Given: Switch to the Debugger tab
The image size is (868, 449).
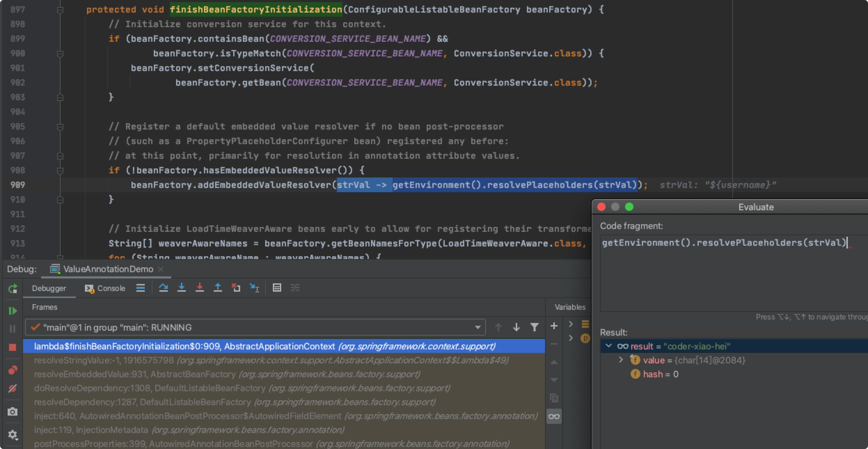Looking at the screenshot, I should (49, 288).
